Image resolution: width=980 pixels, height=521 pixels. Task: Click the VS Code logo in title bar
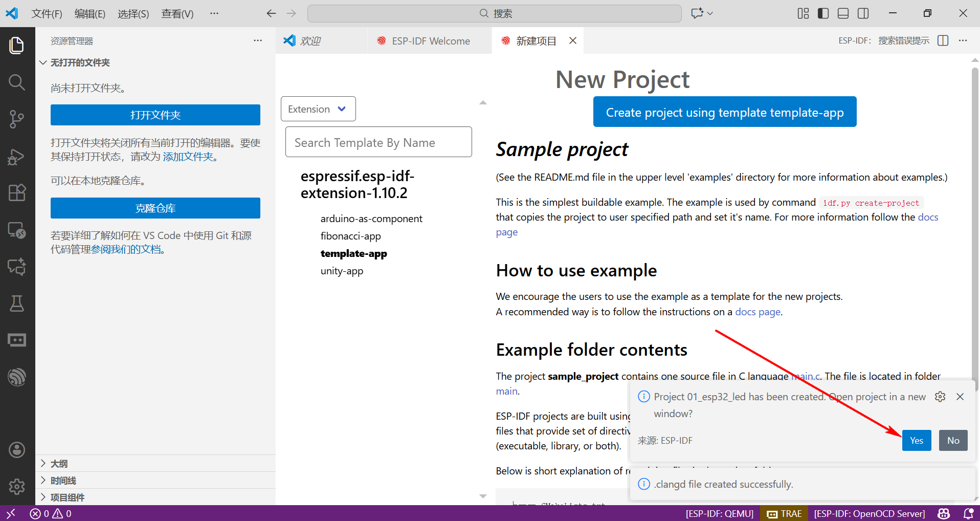point(12,13)
